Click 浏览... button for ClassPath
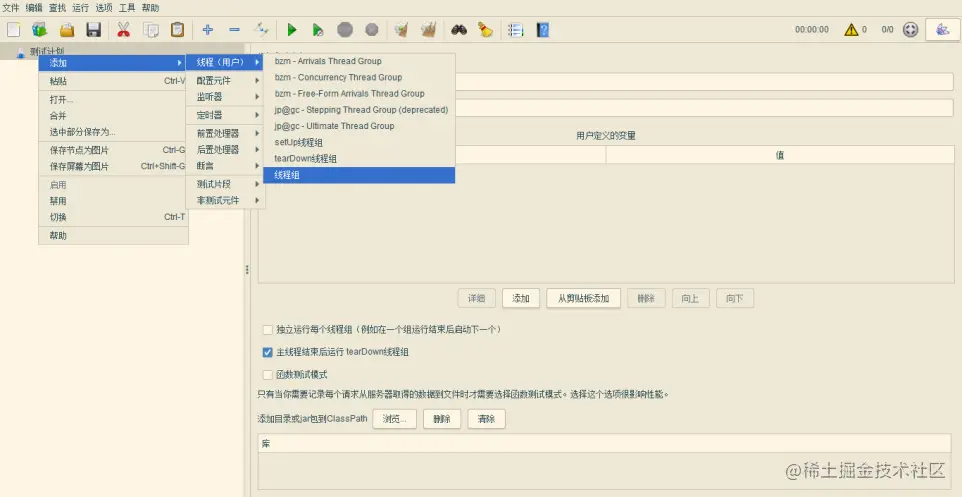This screenshot has height=497, width=962. 394,419
